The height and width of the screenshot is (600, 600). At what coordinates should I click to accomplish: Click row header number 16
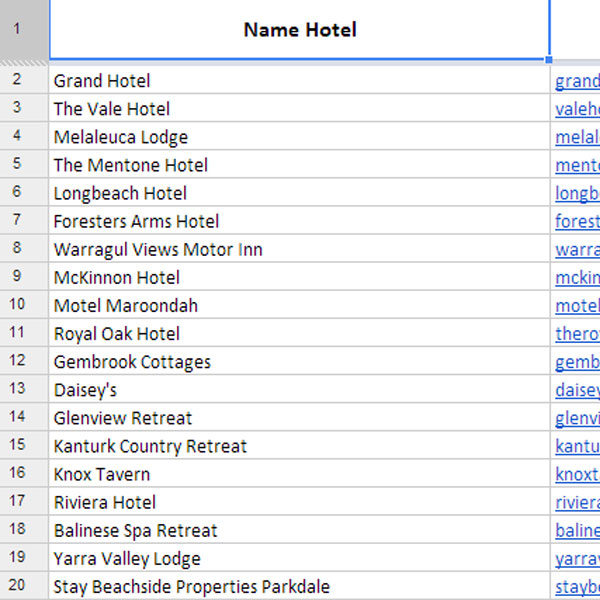tap(18, 474)
